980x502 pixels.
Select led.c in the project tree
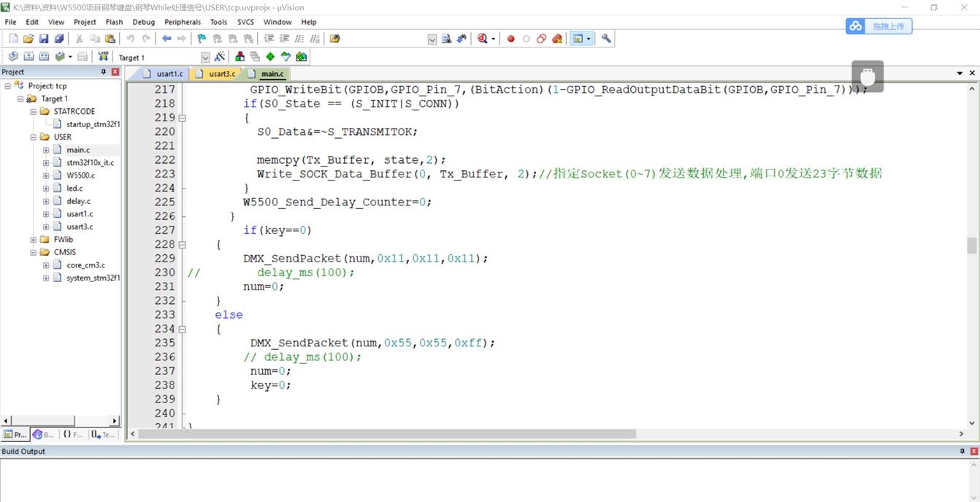[x=74, y=189]
